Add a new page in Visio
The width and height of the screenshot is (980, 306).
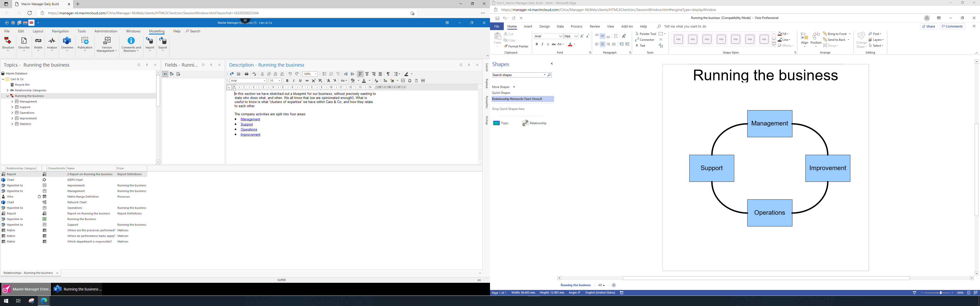[614, 285]
